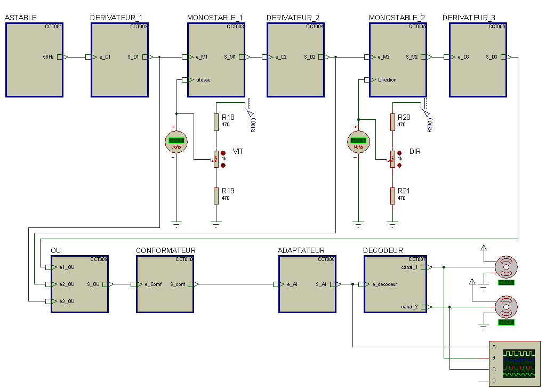Increase the VIT potentiometer with upper red button
The width and height of the screenshot is (546, 392).
click(x=223, y=153)
